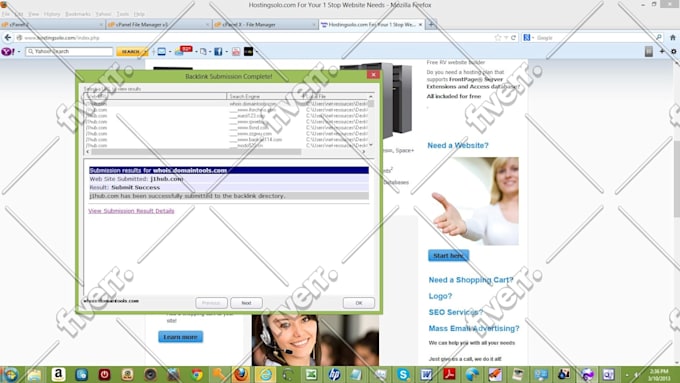Image resolution: width=680 pixels, height=383 pixels.
Task: Open Adobe Reader from the taskbar
Action: 449,374
